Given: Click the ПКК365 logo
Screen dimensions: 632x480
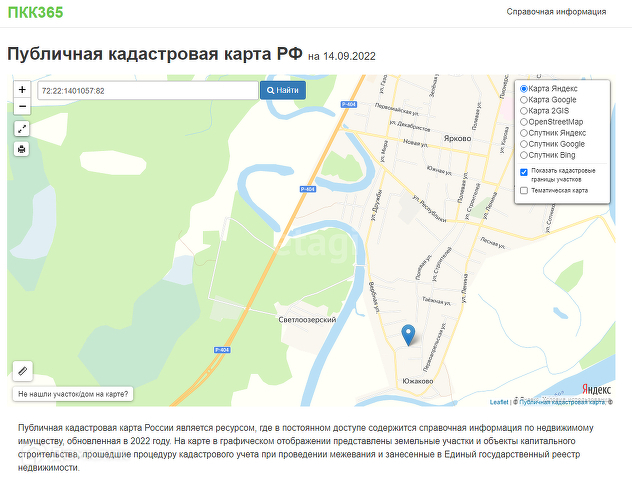Looking at the screenshot, I should click(35, 12).
